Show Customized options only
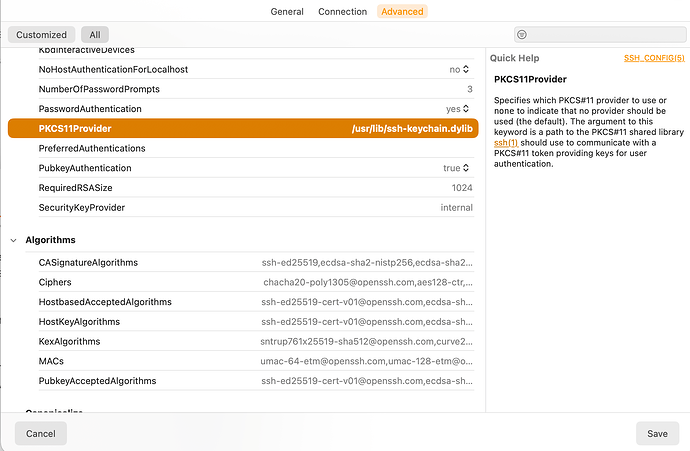 pos(41,34)
